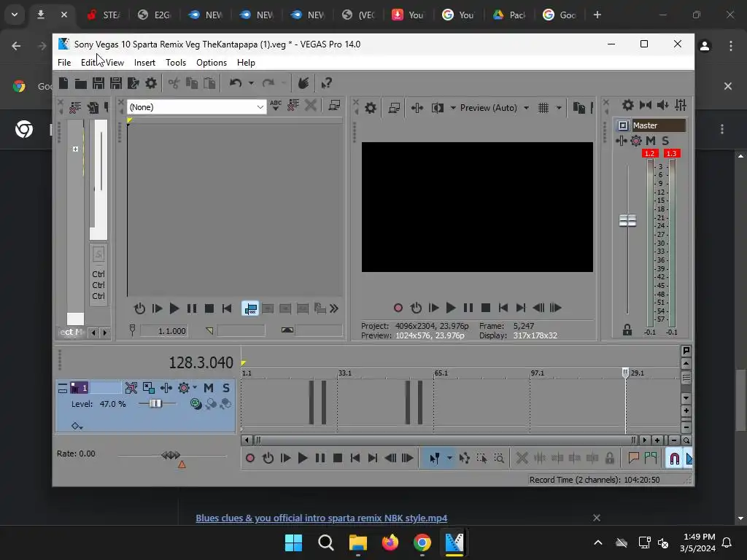Screen dimensions: 747x560
Task: Select the Zoom edit tool magnifier icon
Action: point(499,458)
